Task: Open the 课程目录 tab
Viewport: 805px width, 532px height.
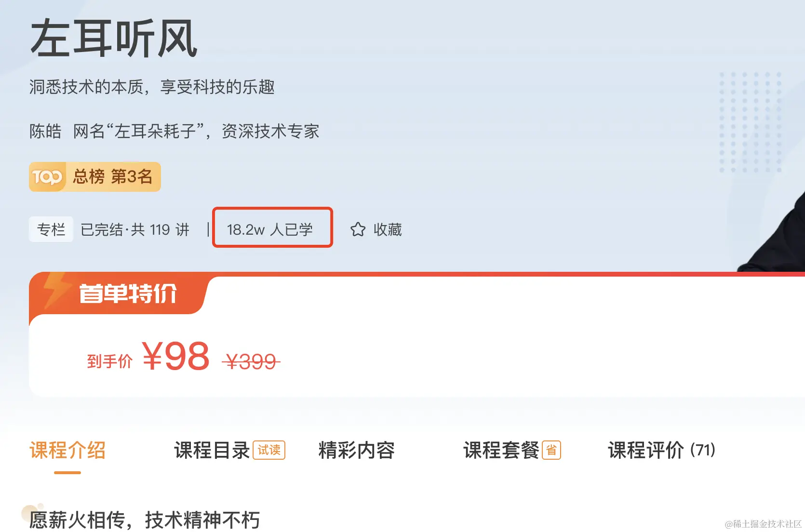Action: tap(212, 451)
